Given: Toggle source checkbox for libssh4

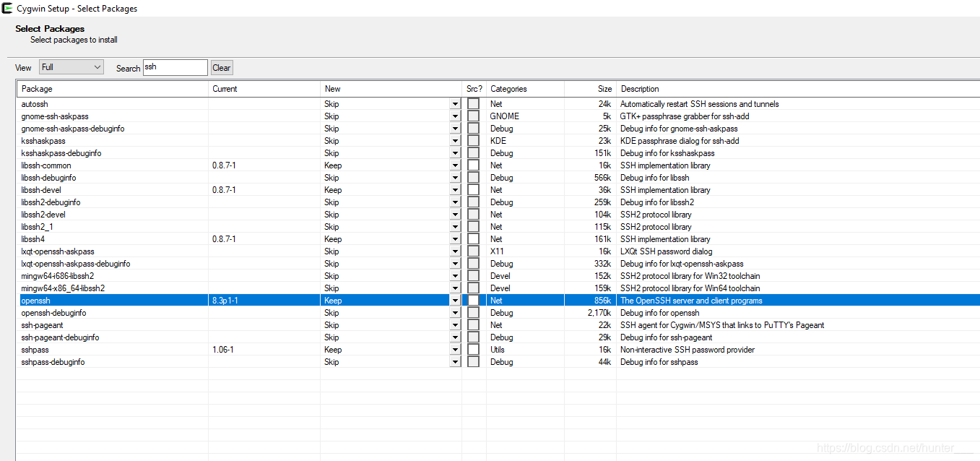Looking at the screenshot, I should [474, 239].
